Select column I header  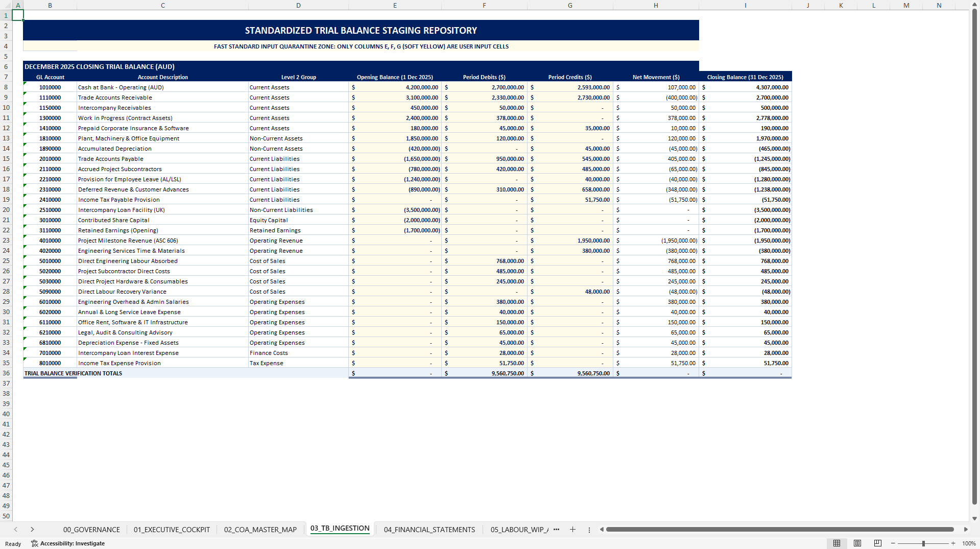coord(745,5)
